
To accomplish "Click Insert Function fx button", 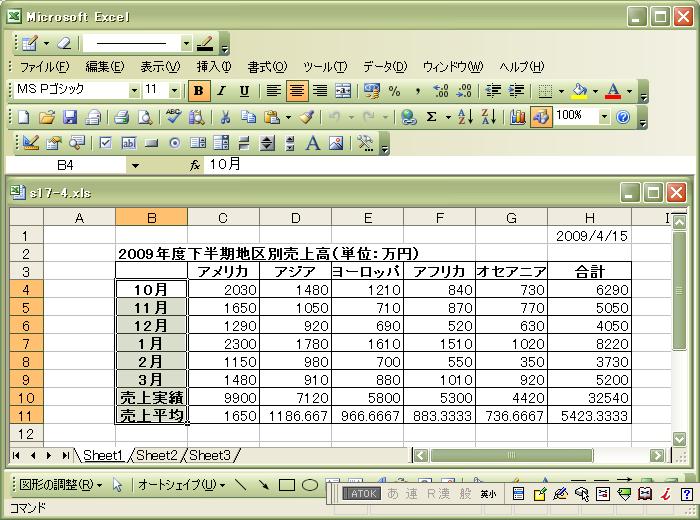I will click(195, 166).
